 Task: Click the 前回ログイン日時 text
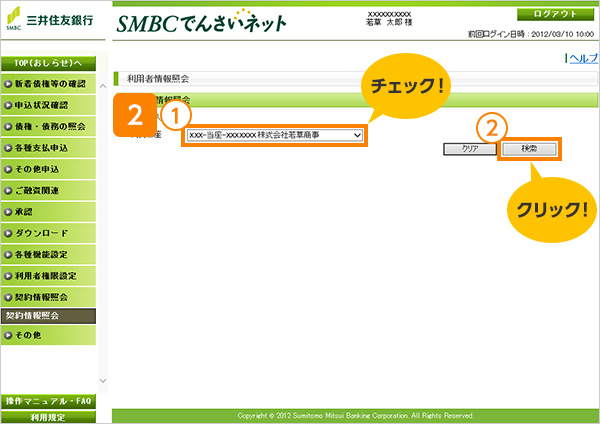531,34
